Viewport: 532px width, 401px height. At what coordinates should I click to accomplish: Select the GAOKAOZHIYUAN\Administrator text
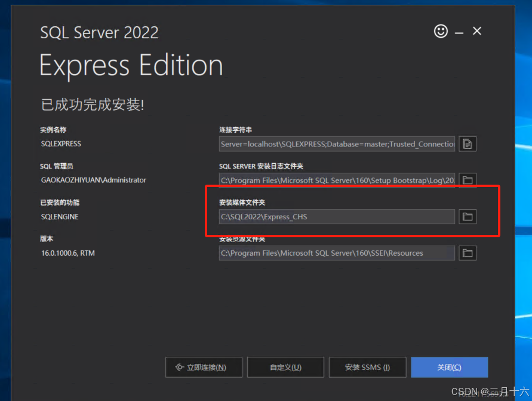pos(94,180)
